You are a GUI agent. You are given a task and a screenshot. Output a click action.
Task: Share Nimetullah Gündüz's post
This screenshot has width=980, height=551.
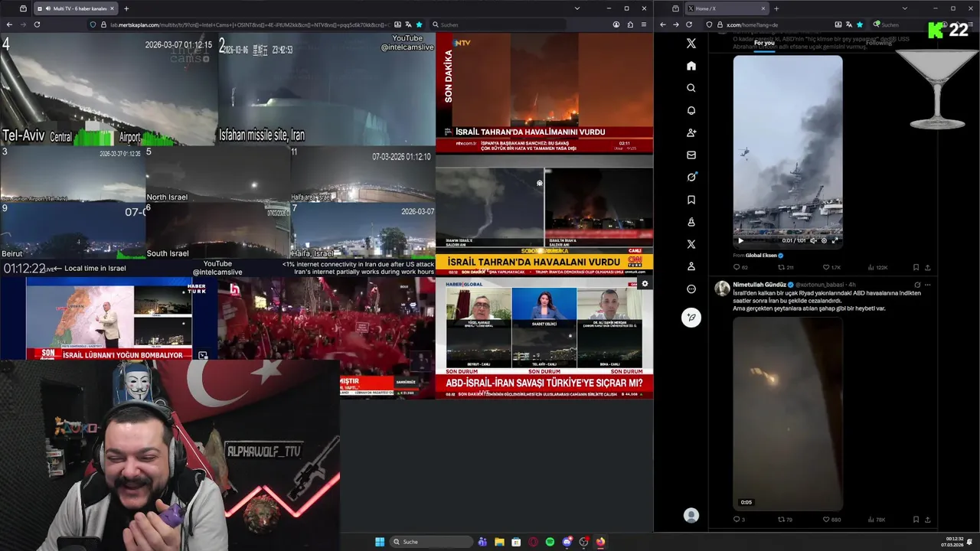[x=928, y=520]
